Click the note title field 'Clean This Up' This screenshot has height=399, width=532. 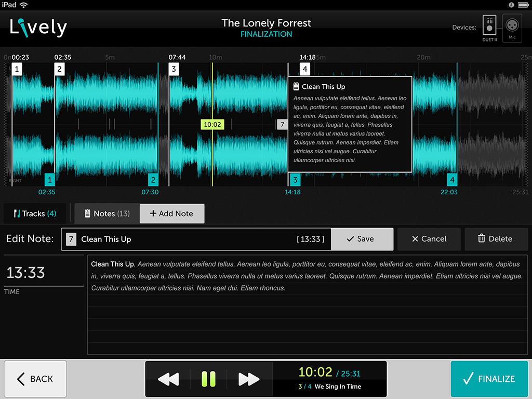click(x=187, y=239)
